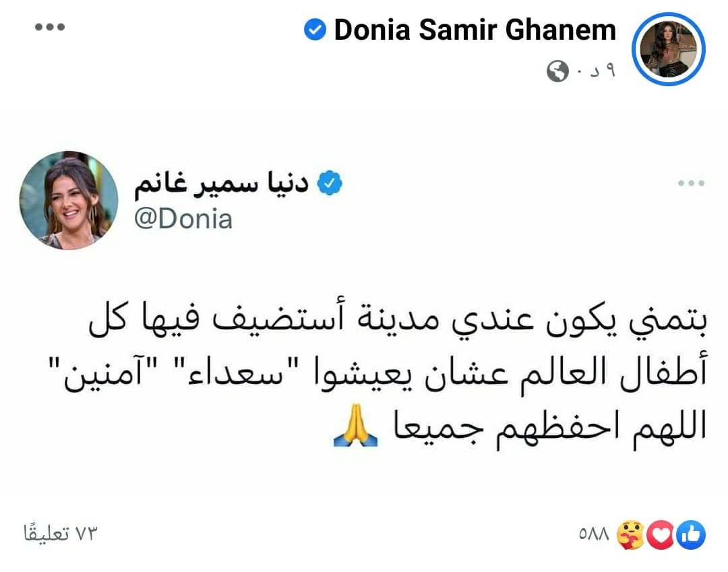Image resolution: width=728 pixels, height=572 pixels.
Task: Open the post options three-dot menu
Action: click(x=50, y=28)
